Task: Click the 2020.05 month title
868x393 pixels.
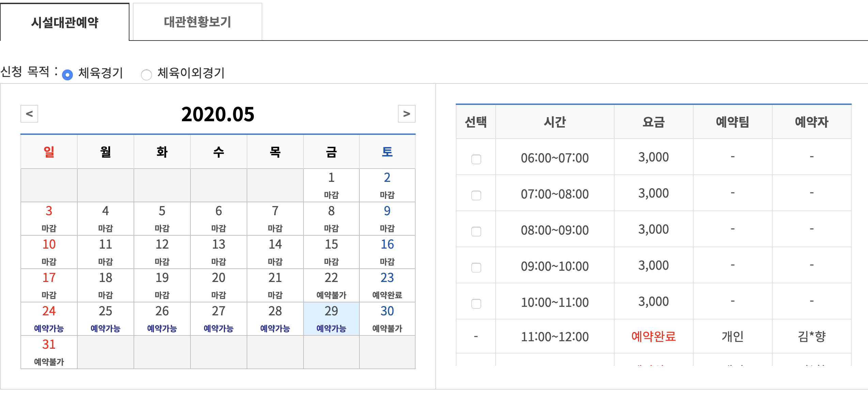Action: click(x=218, y=114)
